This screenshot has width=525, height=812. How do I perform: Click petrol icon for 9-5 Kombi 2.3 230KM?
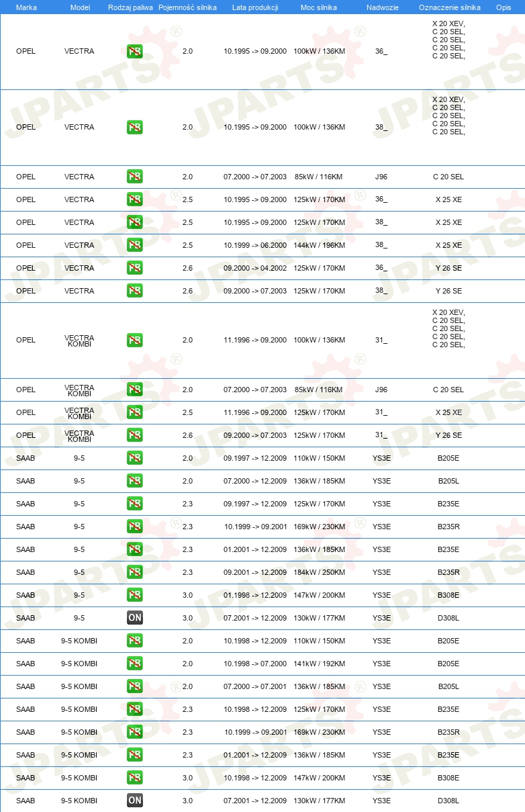(x=135, y=732)
